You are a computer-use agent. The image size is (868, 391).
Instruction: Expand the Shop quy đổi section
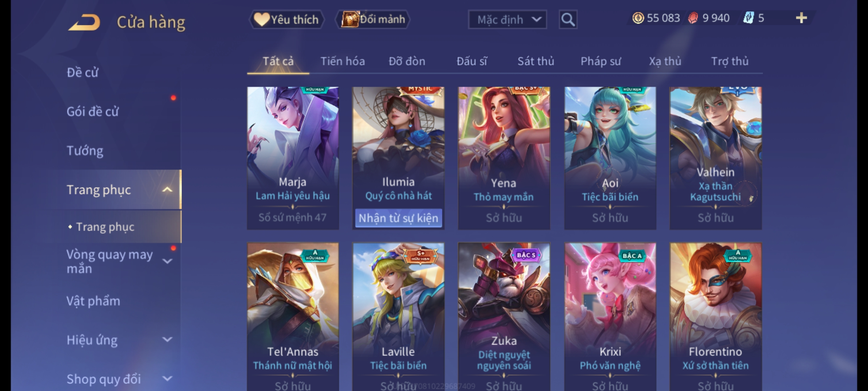tap(167, 379)
